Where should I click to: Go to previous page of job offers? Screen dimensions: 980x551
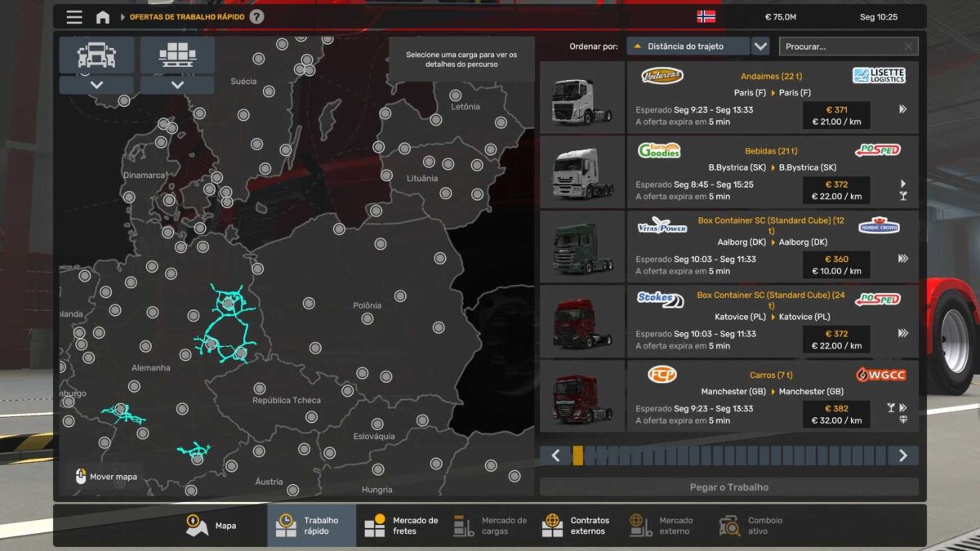(x=555, y=455)
